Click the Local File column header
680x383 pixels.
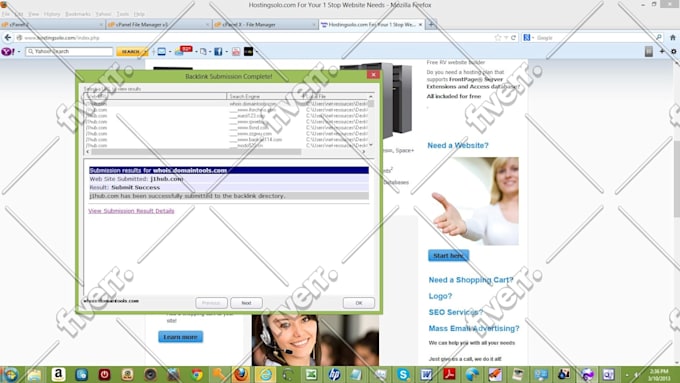pyautogui.click(x=335, y=96)
